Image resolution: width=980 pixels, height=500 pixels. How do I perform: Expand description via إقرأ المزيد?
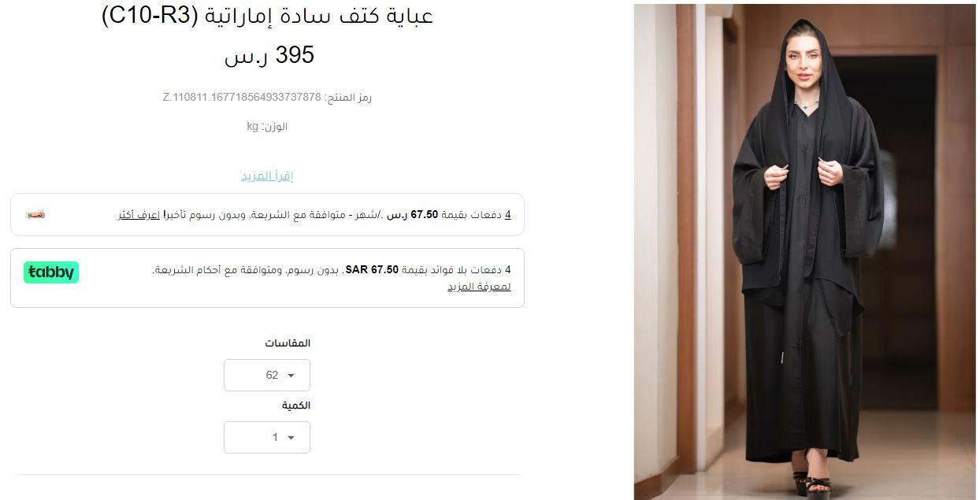click(267, 176)
